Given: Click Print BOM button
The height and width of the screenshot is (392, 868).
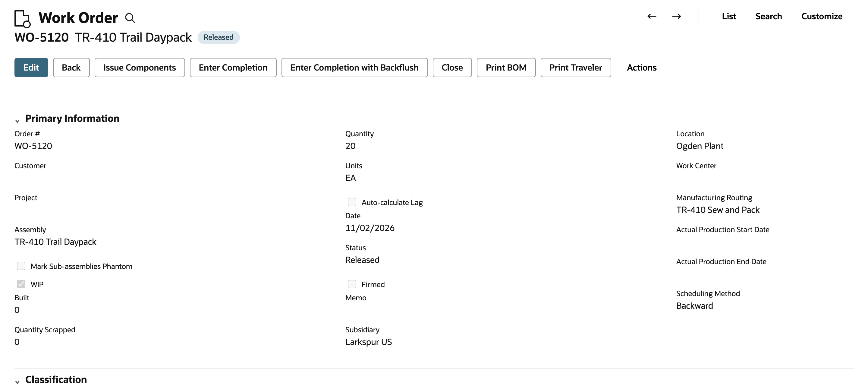Looking at the screenshot, I should coord(506,68).
